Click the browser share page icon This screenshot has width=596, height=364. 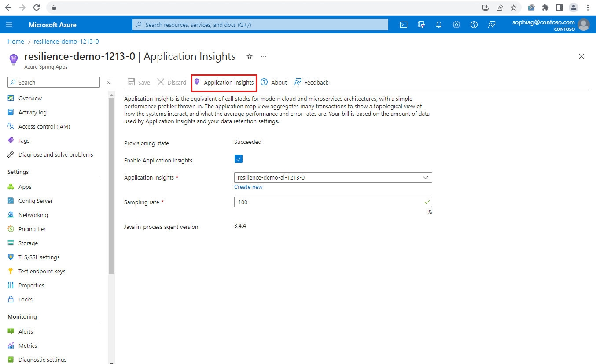coord(500,7)
